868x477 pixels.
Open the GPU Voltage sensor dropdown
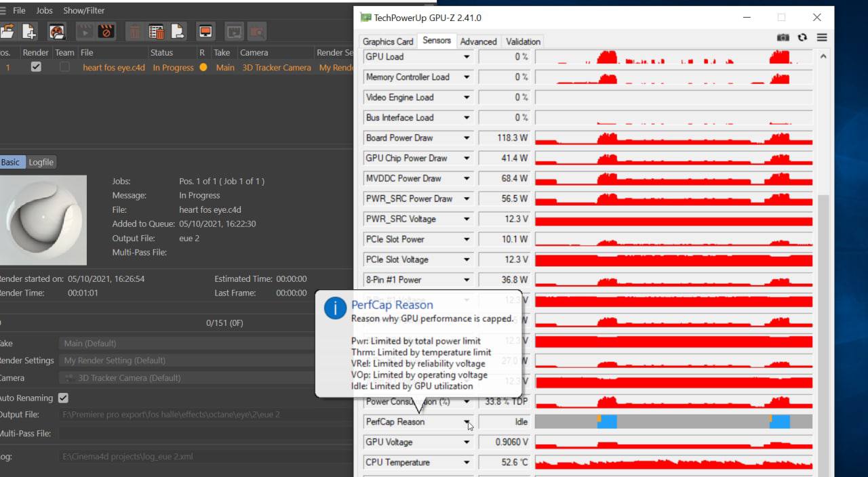tap(467, 442)
